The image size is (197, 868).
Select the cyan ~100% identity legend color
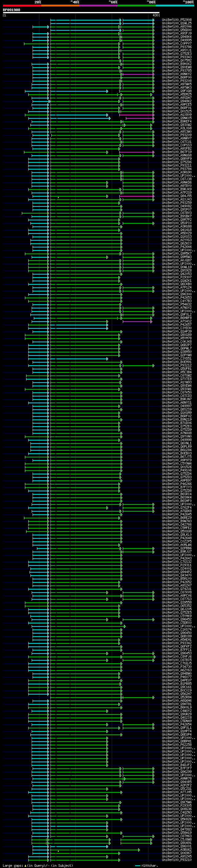175,6
